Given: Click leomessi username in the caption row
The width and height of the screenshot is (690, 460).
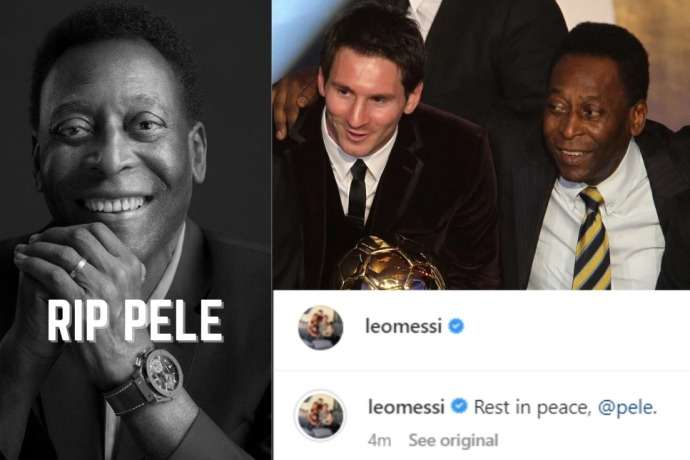Looking at the screenshot, I should pos(406,407).
